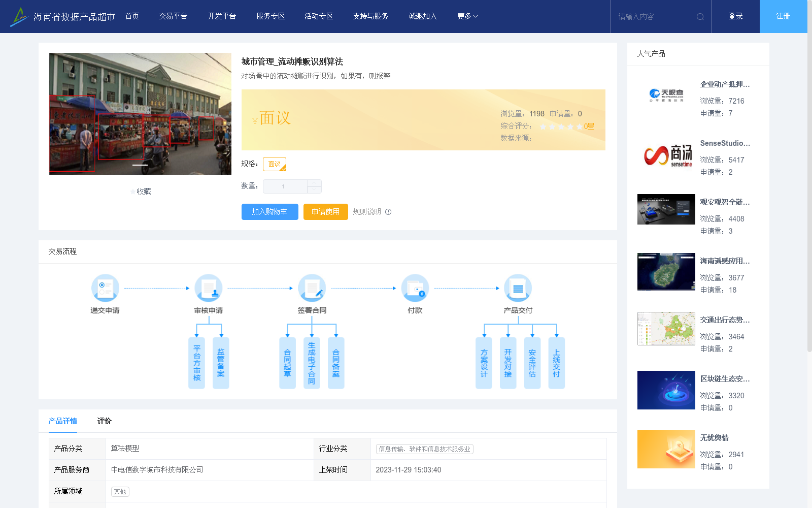Decrease quantity with the down arrow

click(x=315, y=189)
